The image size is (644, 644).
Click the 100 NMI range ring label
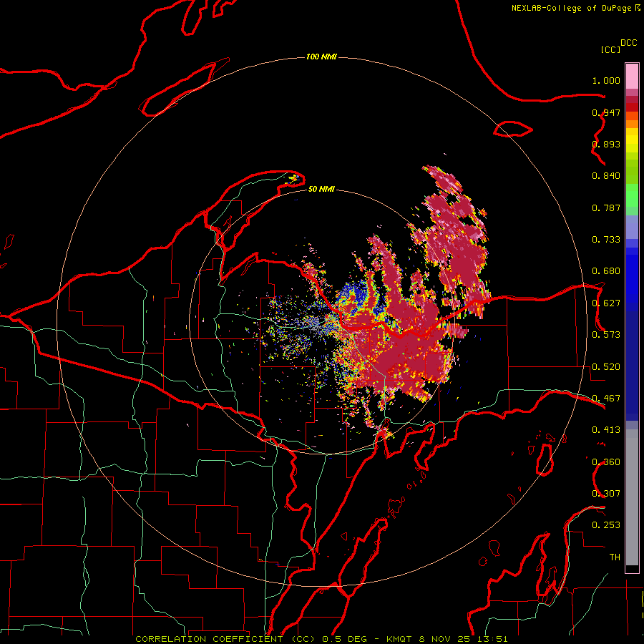[321, 57]
